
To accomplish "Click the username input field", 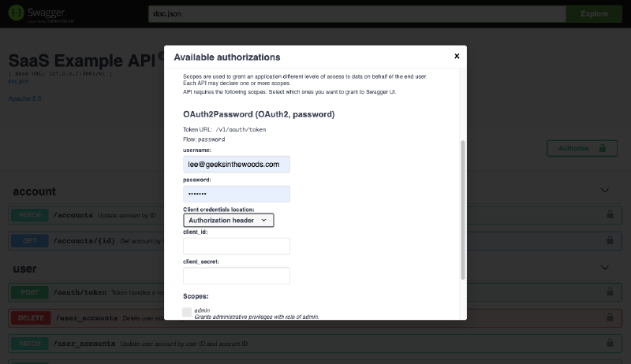I will [x=237, y=164].
